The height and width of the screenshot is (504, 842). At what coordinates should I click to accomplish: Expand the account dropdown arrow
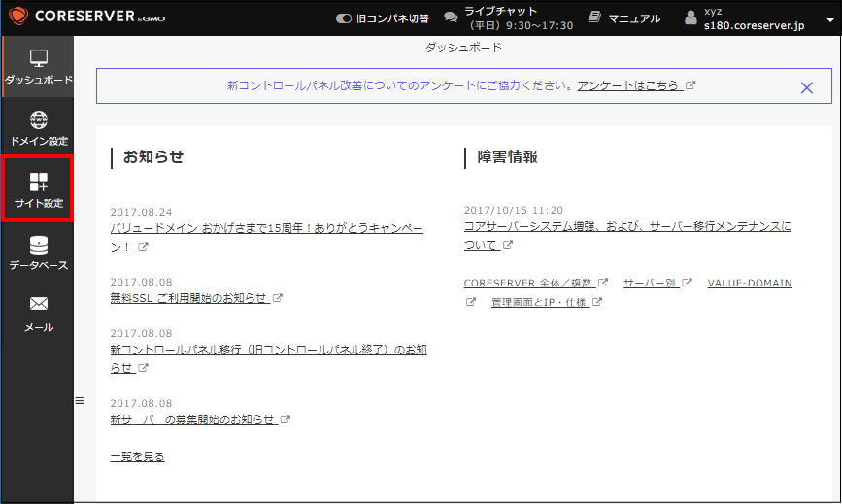click(830, 19)
